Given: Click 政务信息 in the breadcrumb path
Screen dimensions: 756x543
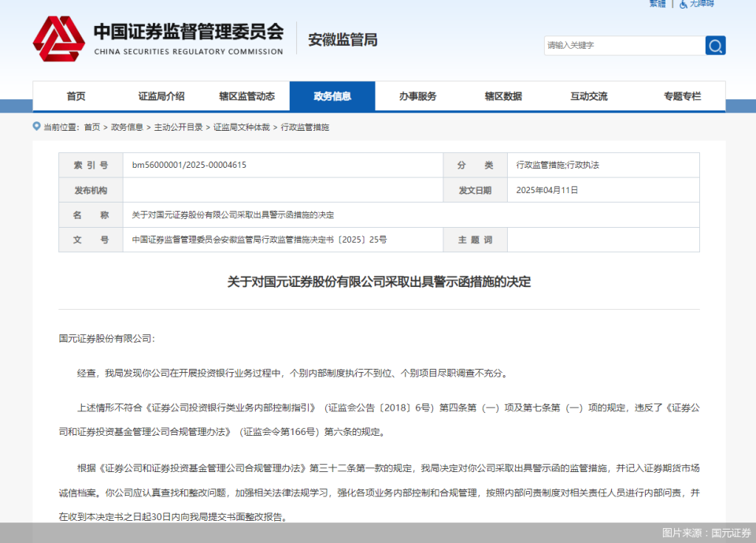Looking at the screenshot, I should pyautogui.click(x=127, y=127).
